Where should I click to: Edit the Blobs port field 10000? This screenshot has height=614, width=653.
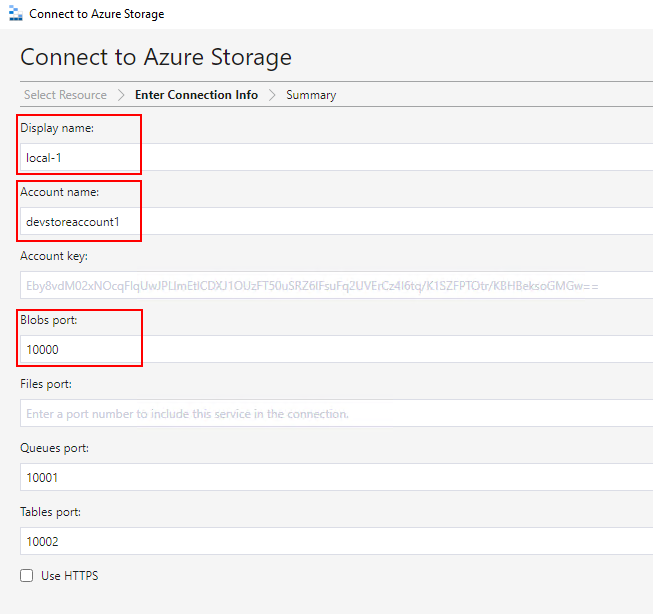pos(336,349)
